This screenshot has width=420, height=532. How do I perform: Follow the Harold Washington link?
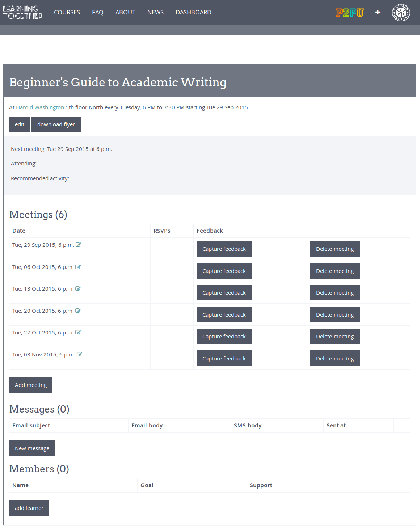point(40,107)
